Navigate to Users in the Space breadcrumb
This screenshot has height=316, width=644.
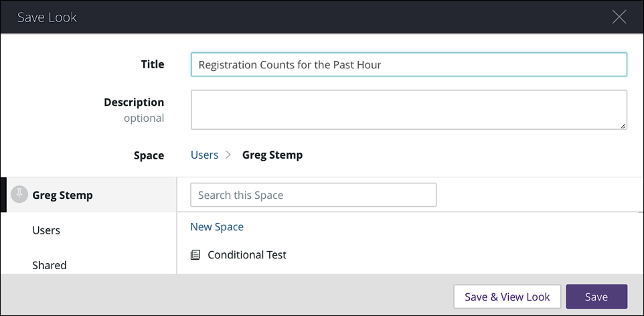tap(204, 155)
